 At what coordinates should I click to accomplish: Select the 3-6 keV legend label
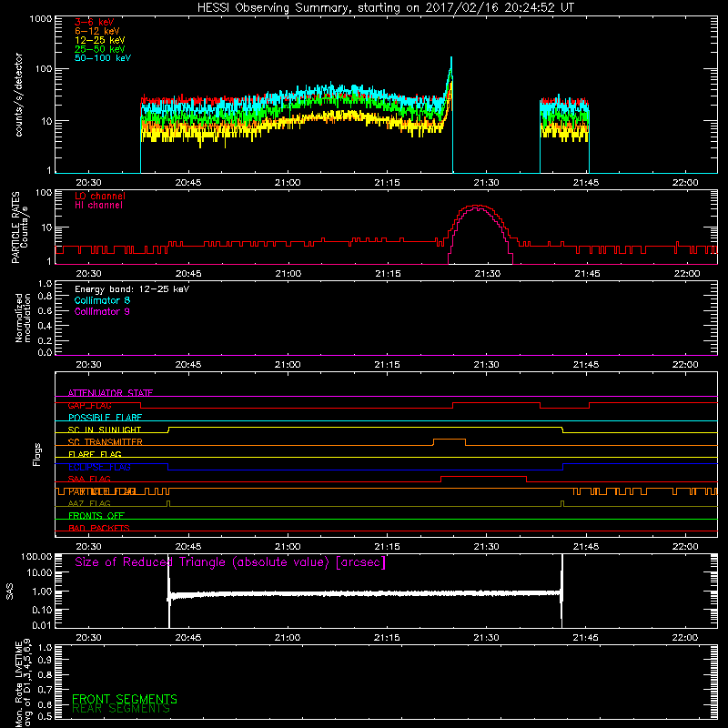(x=95, y=22)
